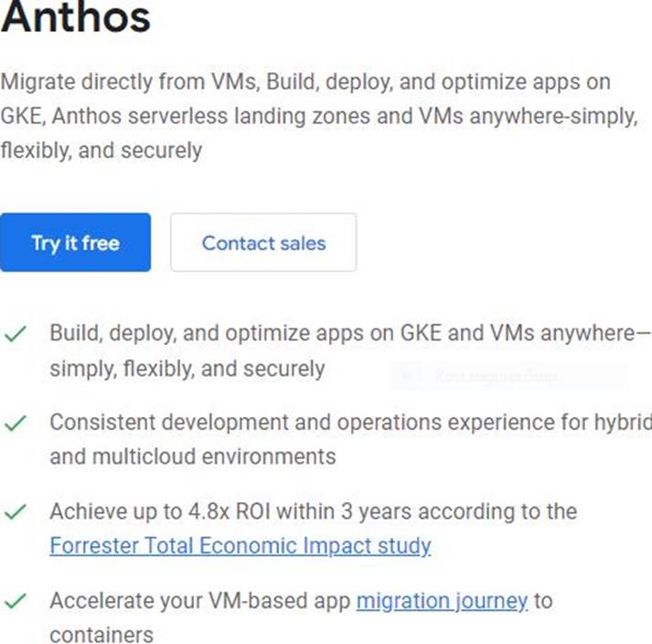Click the Contact sales button

click(x=263, y=242)
